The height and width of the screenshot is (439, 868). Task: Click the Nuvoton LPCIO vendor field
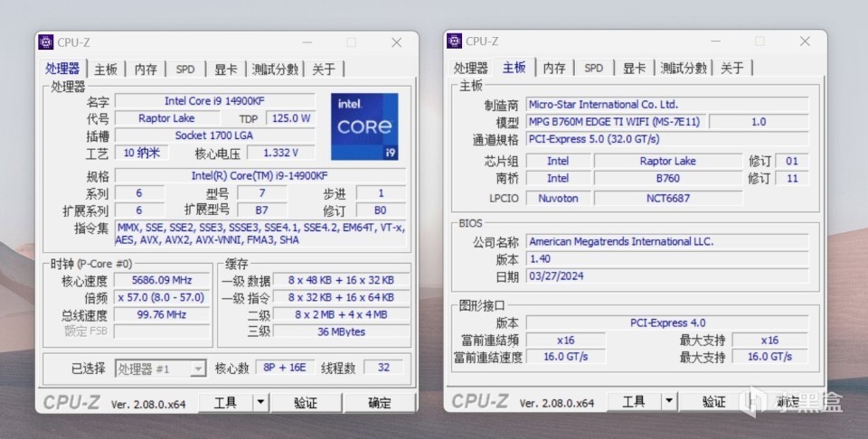click(558, 198)
